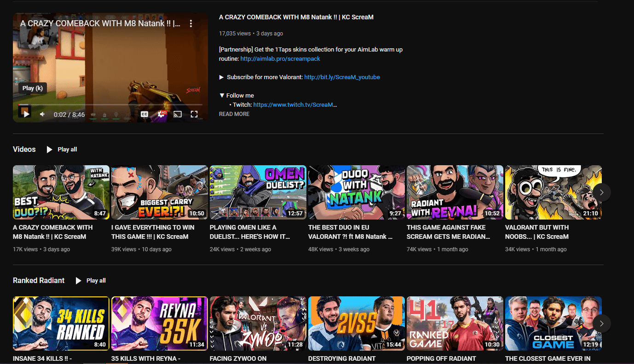Enter fullscreen mode on the video player
Screen dimensions: 634x364
[194, 114]
